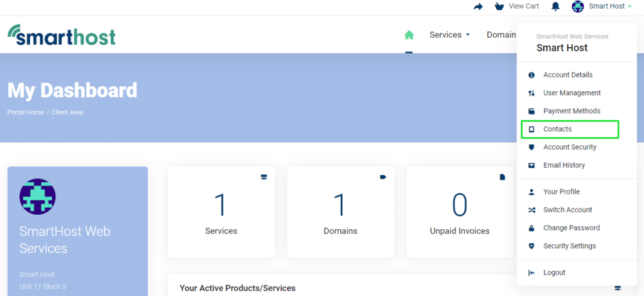This screenshot has height=296, width=644.
Task: Click the home icon in navigation bar
Action: pos(409,35)
